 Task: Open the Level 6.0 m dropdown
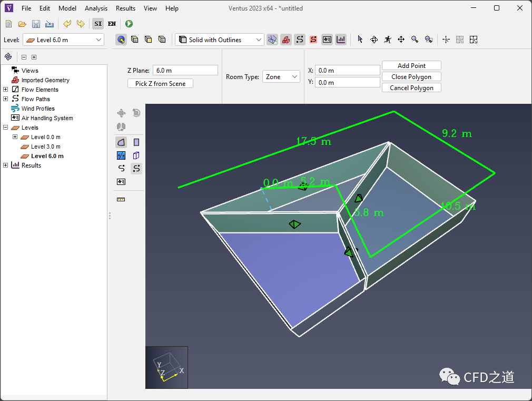[63, 40]
